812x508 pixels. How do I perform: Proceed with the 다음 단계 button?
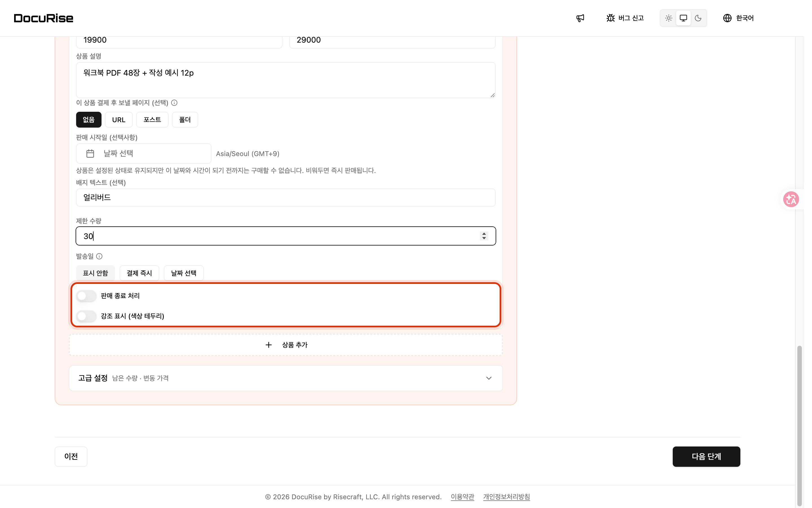tap(706, 457)
